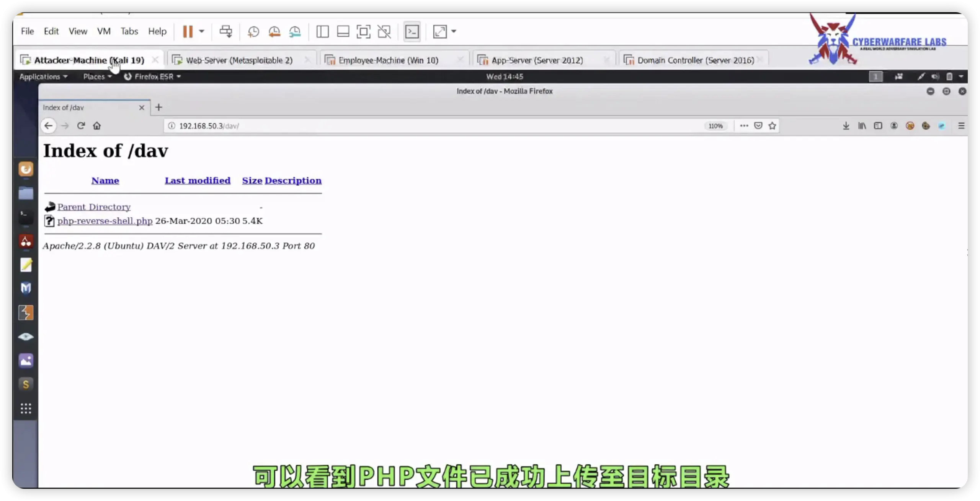Take VM snapshot toolbar icon
The width and height of the screenshot is (980, 501).
tap(253, 32)
